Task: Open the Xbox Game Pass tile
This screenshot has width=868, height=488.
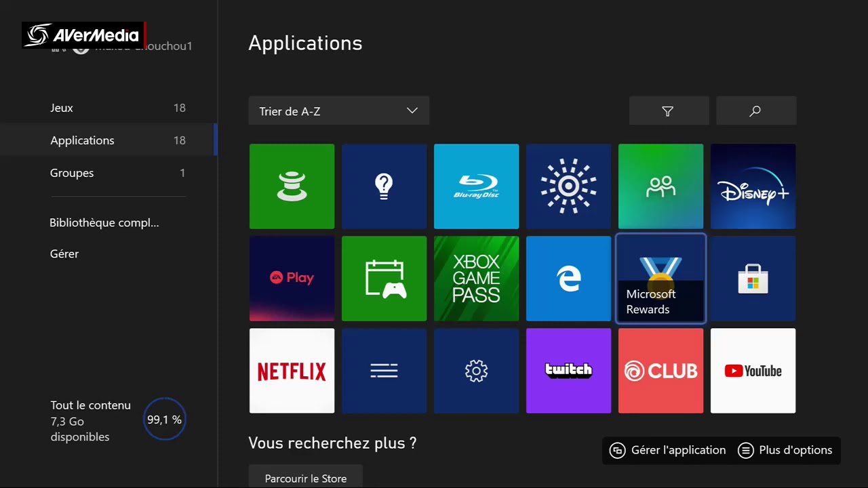Action: (476, 279)
